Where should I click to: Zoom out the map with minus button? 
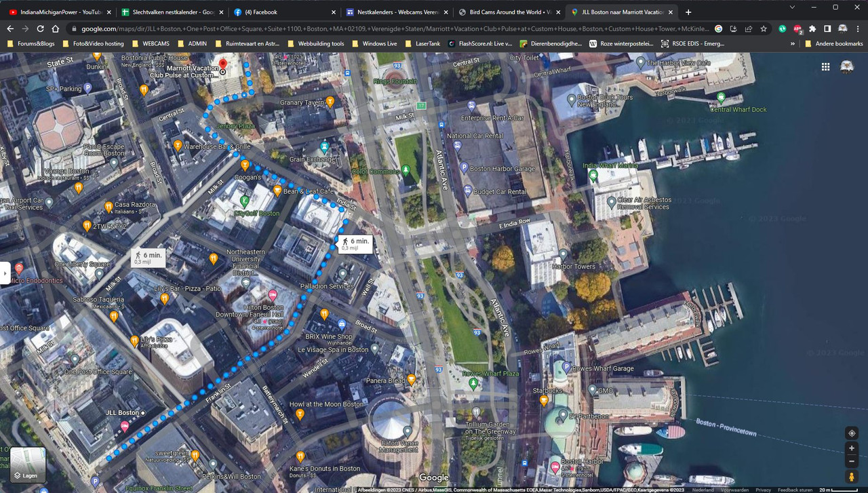pos(852,462)
